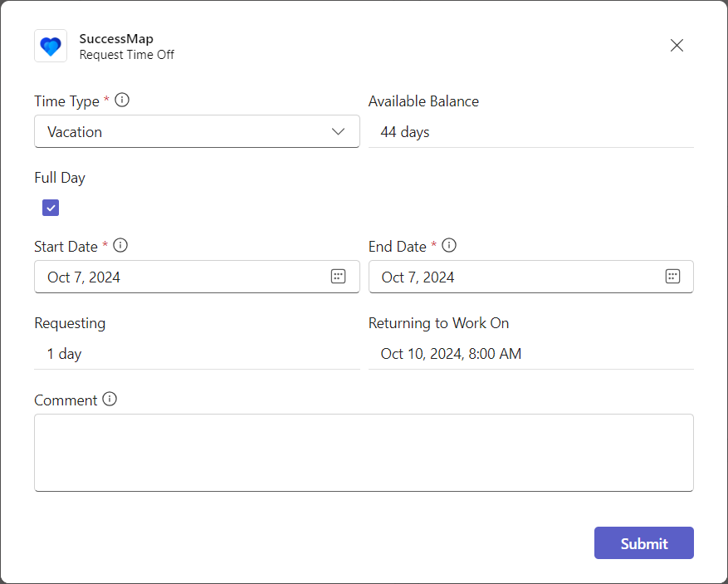Click the Start Date info icon
The height and width of the screenshot is (584, 728).
pos(120,245)
